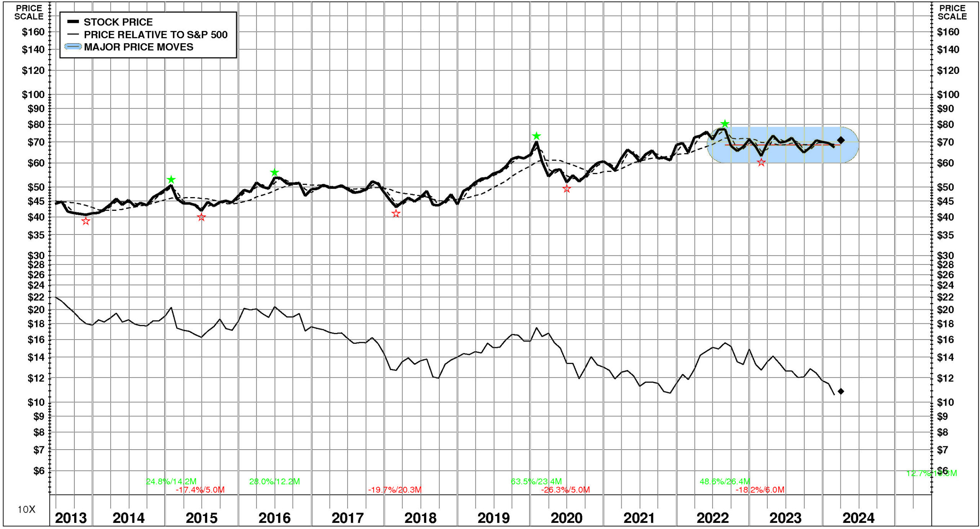The width and height of the screenshot is (980, 529).
Task: Click the red star inside blue highlighted region
Action: click(761, 163)
